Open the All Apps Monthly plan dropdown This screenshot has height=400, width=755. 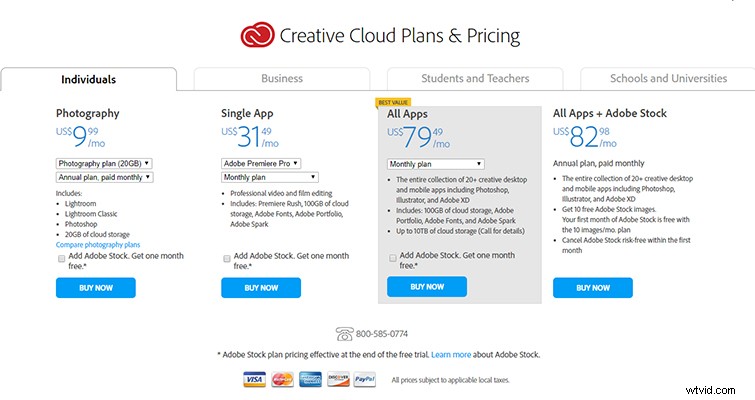coord(435,163)
